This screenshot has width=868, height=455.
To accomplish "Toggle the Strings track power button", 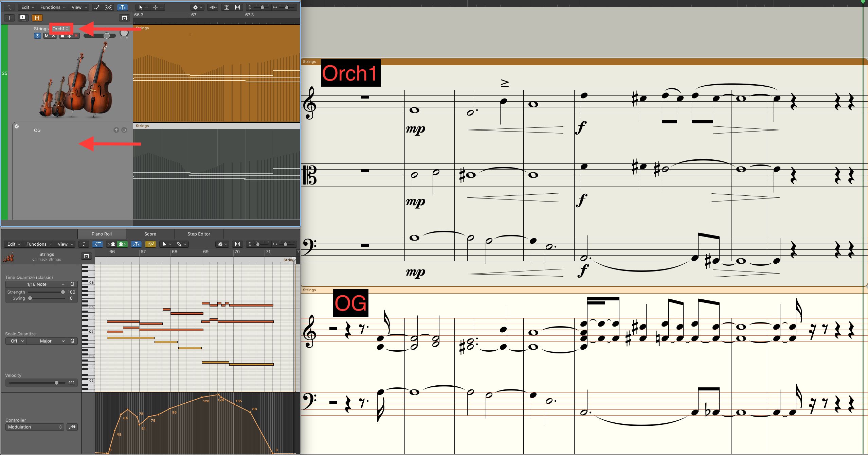I will pos(37,36).
